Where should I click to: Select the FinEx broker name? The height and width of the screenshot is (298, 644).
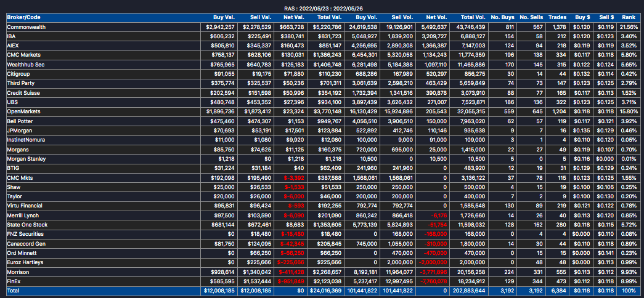click(x=13, y=281)
